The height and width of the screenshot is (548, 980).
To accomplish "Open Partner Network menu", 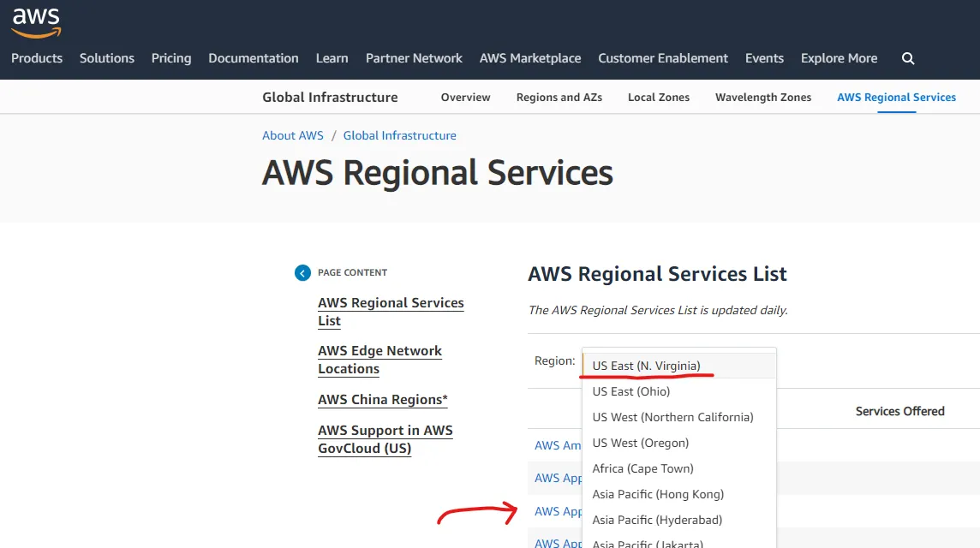I will pos(414,58).
